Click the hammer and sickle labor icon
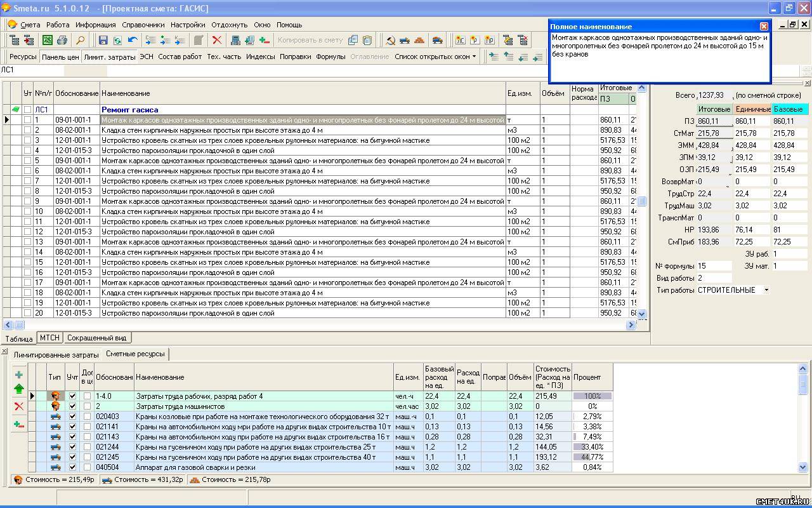 tap(390, 40)
